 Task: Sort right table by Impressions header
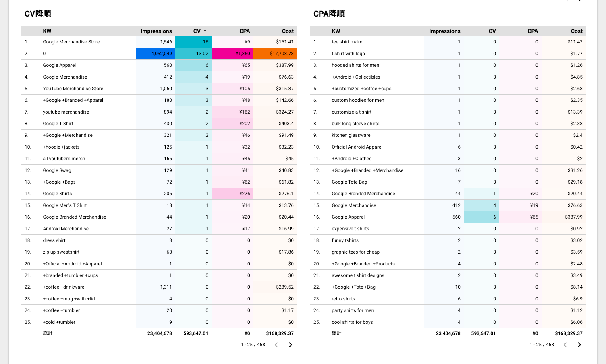coord(445,31)
